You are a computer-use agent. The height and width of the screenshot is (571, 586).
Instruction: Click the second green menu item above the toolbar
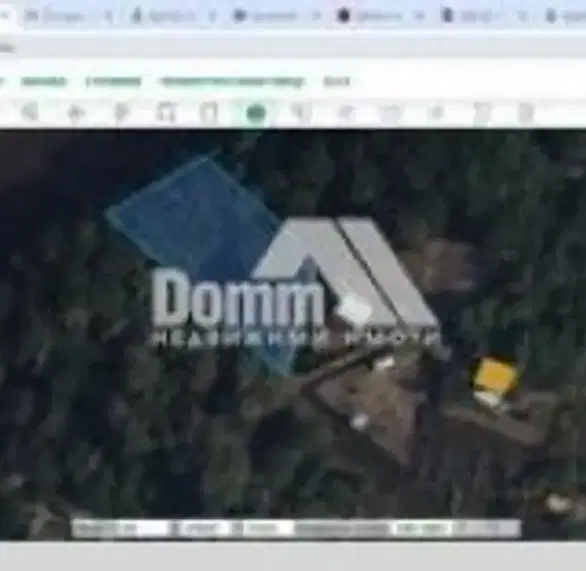[114, 81]
